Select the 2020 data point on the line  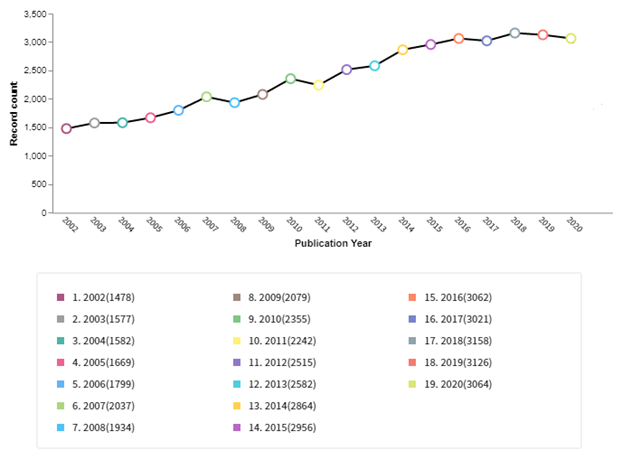571,39
